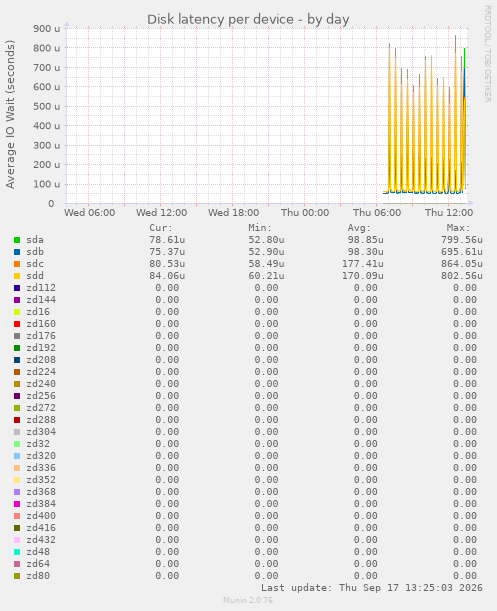Click the sdc Avg value 177.41u

pyautogui.click(x=363, y=264)
